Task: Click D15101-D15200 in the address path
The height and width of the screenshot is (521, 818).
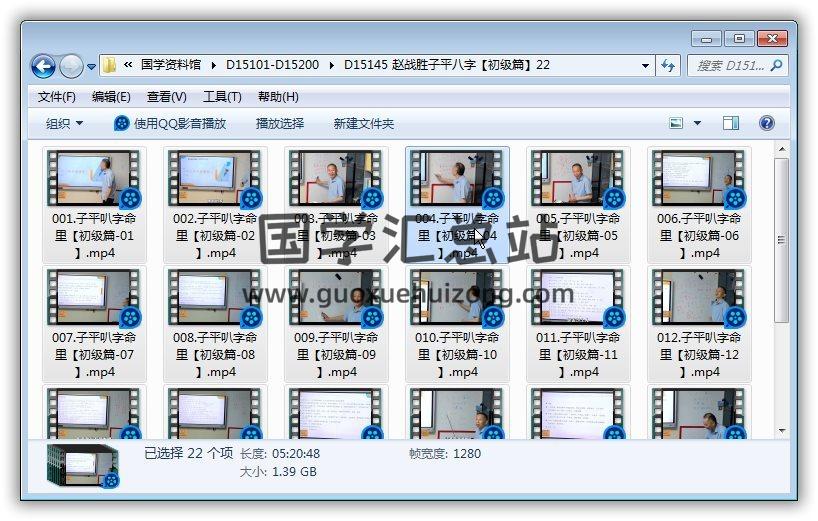Action: click(272, 65)
